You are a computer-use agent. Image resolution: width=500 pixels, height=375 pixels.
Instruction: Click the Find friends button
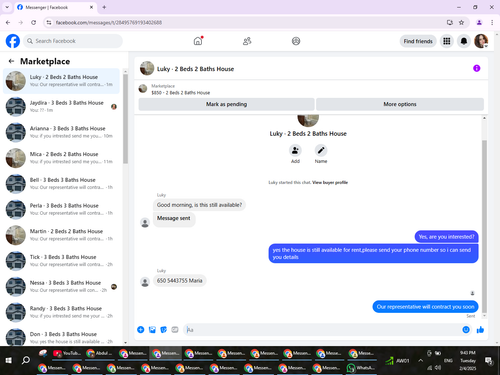tap(418, 41)
